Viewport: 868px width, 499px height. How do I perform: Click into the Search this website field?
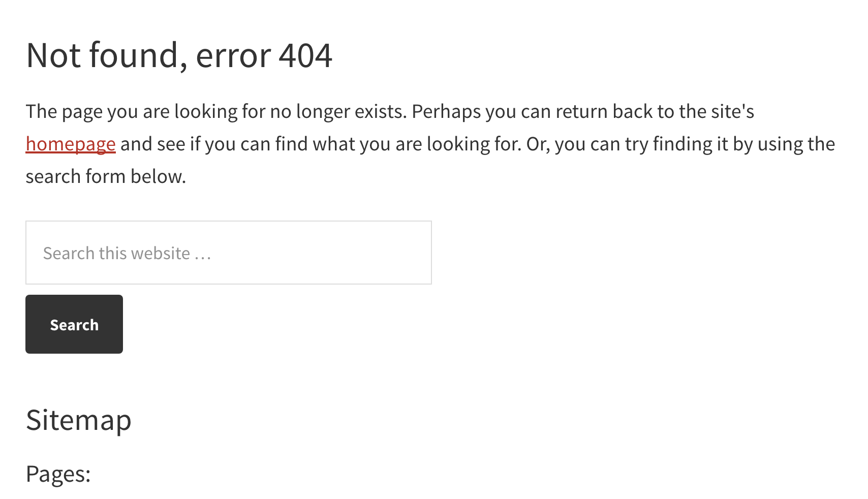tap(229, 253)
